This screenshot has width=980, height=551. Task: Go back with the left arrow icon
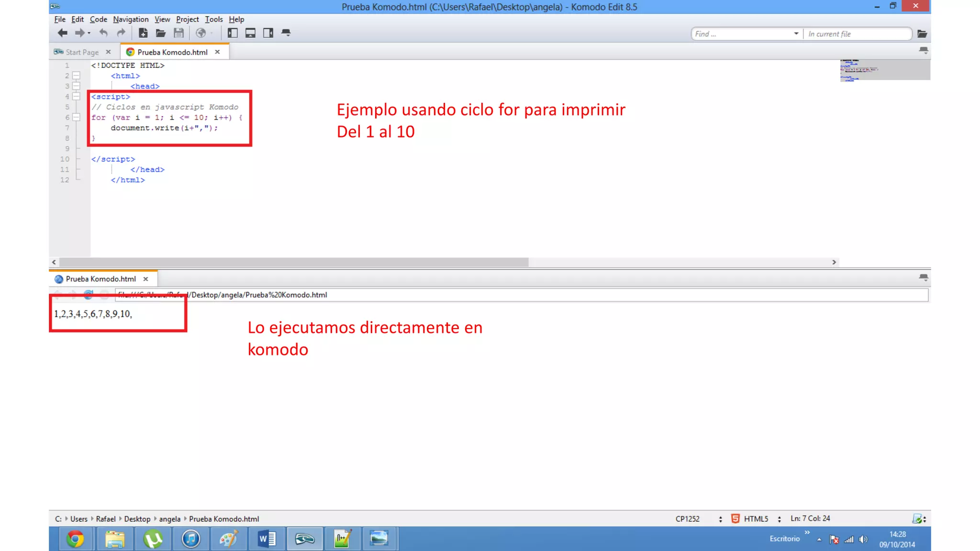[62, 33]
